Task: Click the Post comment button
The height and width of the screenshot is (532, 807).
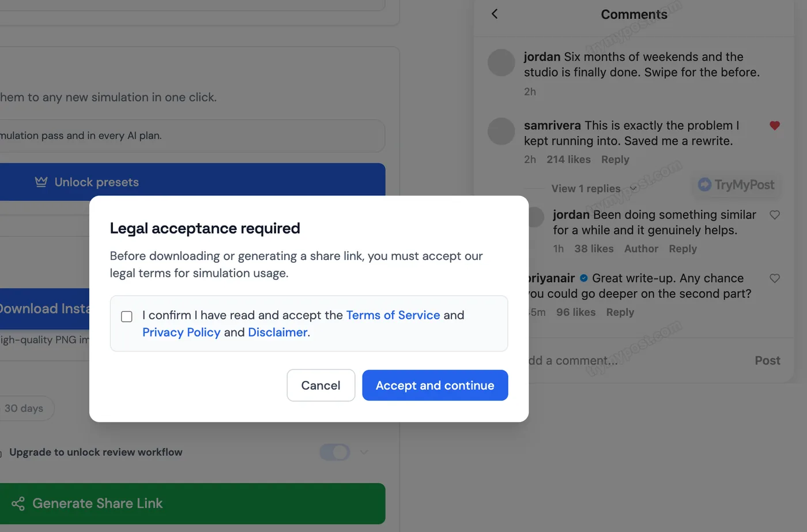Action: point(767,361)
